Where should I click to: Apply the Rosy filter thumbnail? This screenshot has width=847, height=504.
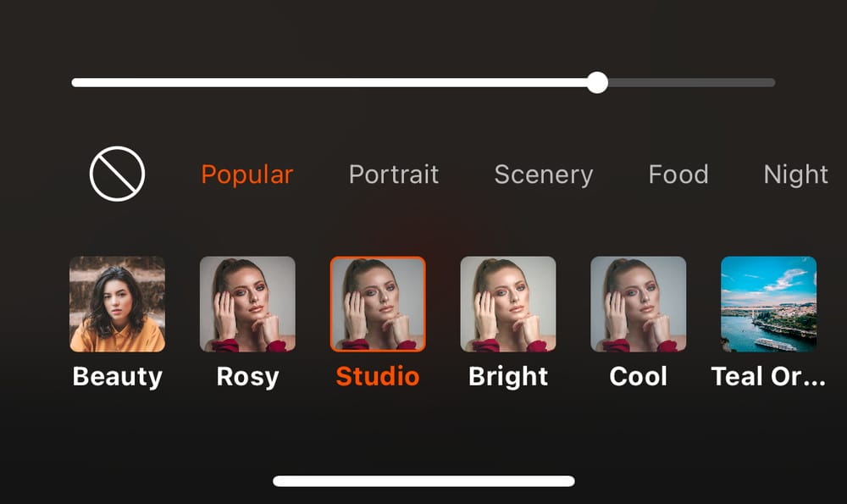coord(247,304)
